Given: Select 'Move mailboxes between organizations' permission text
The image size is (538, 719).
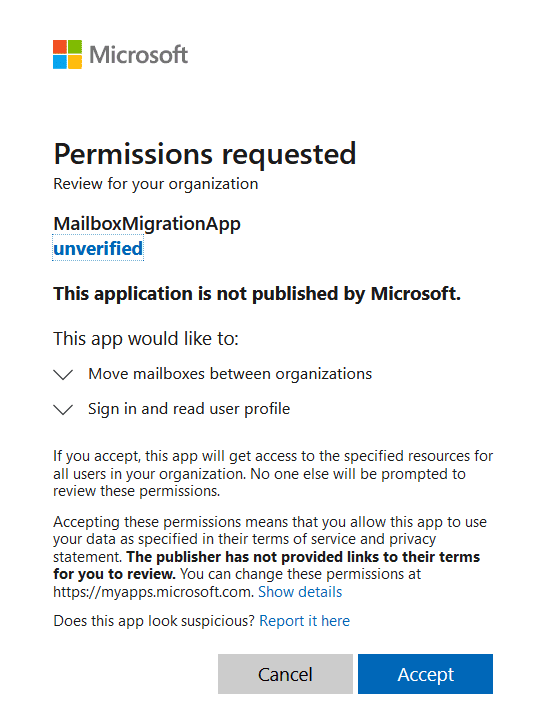Looking at the screenshot, I should [230, 374].
